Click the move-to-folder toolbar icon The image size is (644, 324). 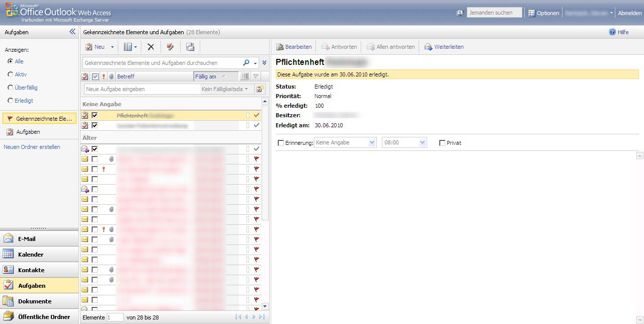point(190,46)
